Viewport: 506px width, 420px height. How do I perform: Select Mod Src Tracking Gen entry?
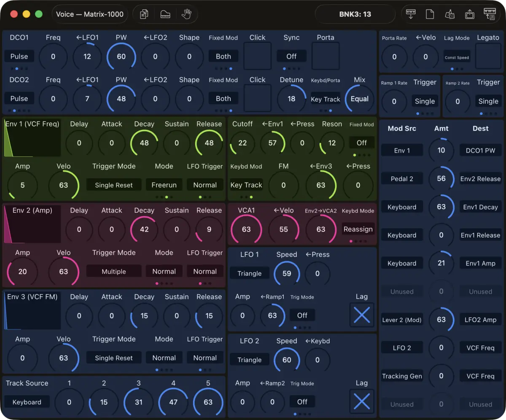point(402,376)
